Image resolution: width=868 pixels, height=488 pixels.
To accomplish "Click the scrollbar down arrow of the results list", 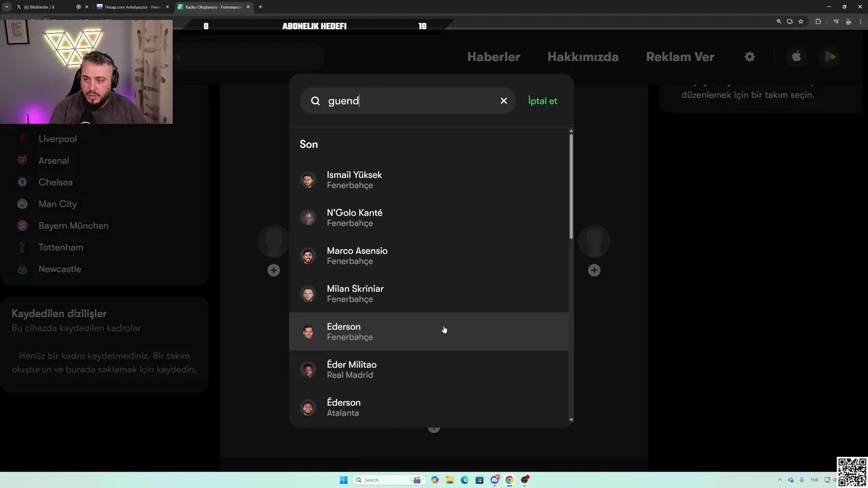I will [571, 420].
